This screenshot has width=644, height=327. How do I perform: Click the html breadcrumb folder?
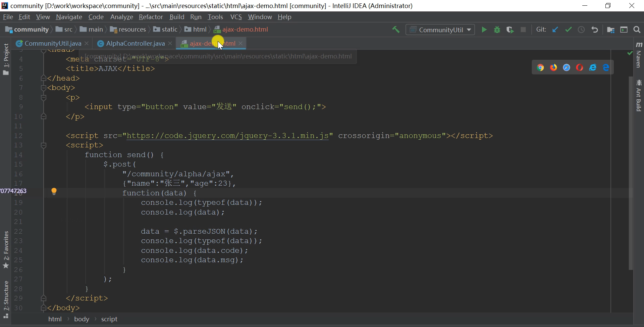[x=196, y=30]
